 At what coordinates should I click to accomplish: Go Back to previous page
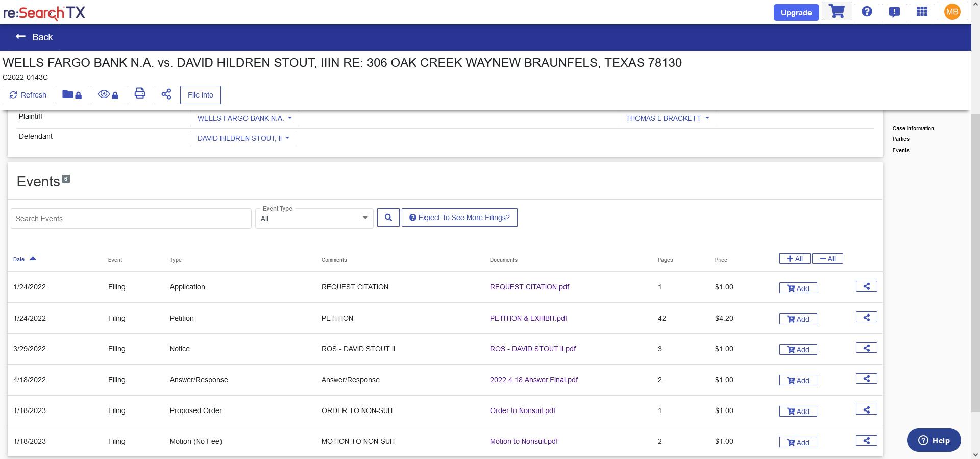34,37
